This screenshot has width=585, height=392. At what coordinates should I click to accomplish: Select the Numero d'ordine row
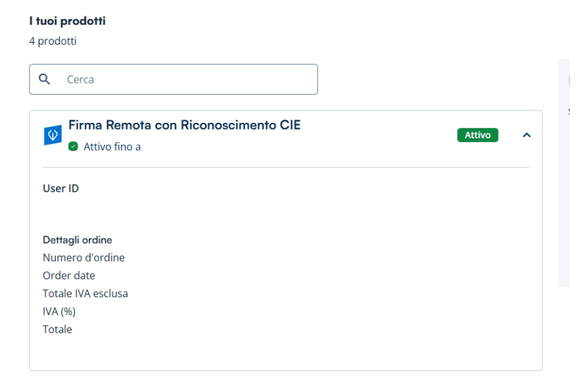[83, 258]
